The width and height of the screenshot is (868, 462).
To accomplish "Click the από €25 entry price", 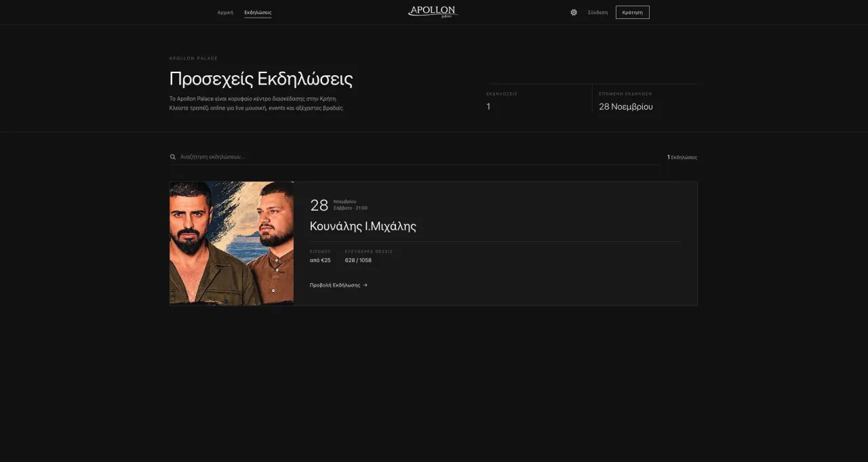I will [x=320, y=260].
